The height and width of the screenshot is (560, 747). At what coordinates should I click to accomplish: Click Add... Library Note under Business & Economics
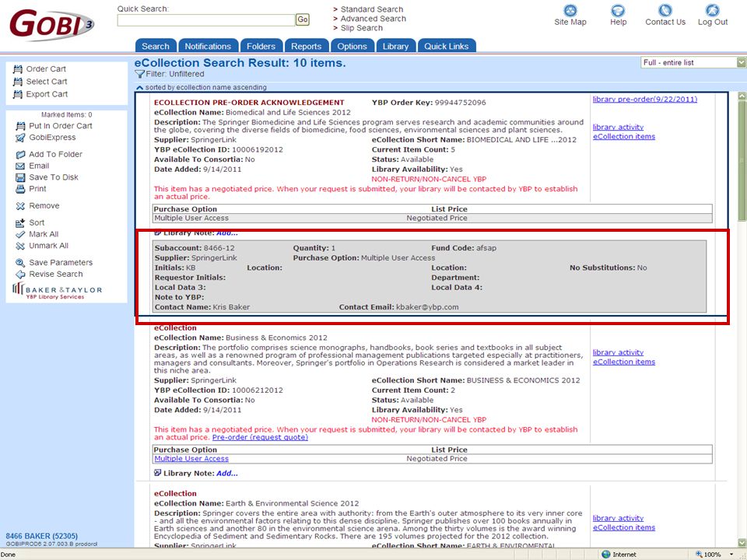tap(226, 474)
